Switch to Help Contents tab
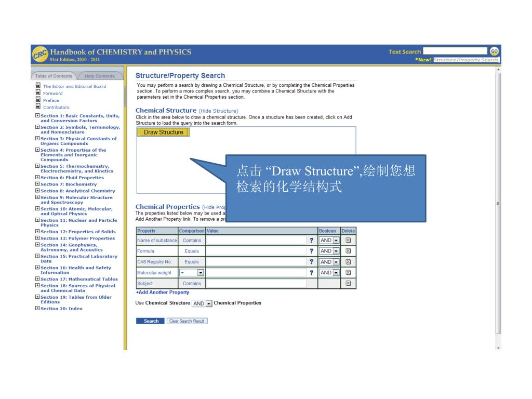This screenshot has width=532, height=399. (x=99, y=76)
